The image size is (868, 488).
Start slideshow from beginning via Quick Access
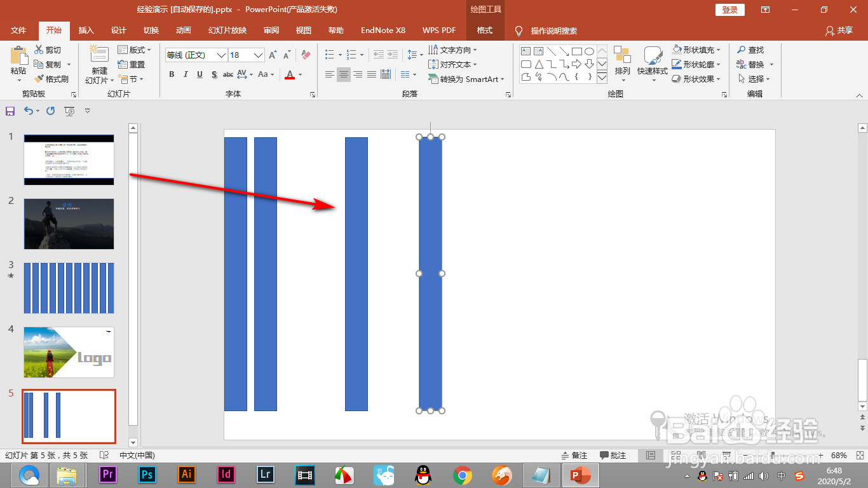[x=70, y=111]
